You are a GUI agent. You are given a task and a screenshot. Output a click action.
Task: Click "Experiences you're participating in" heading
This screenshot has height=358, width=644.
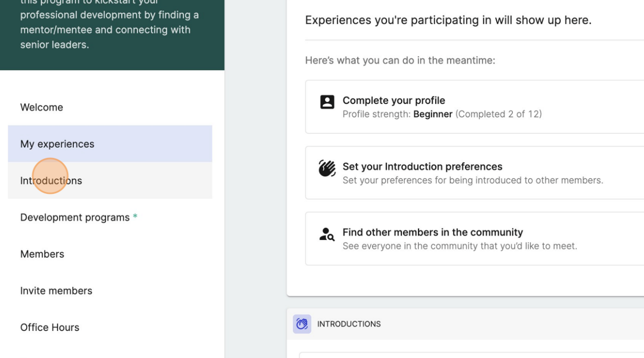pos(448,20)
